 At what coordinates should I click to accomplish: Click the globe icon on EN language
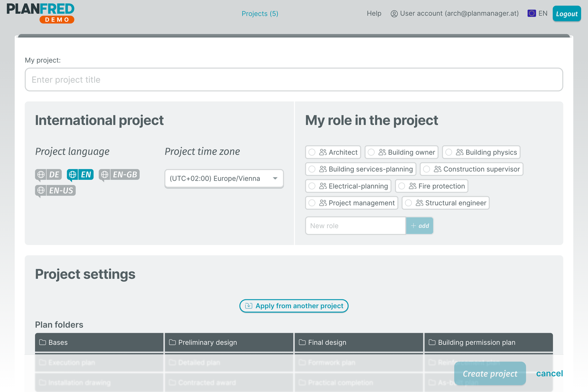coord(73,175)
